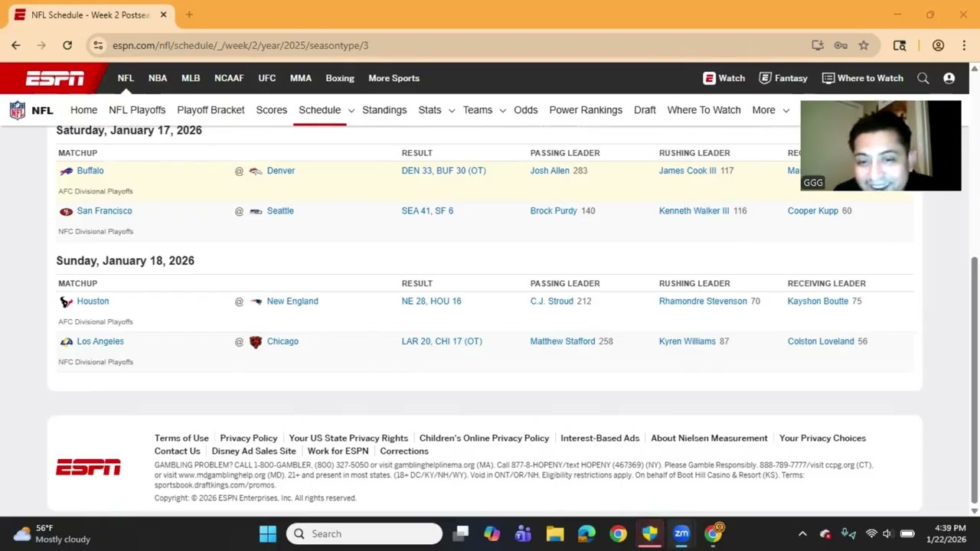Click Fantasy button in ESPN header
The width and height of the screenshot is (980, 551).
pyautogui.click(x=783, y=78)
